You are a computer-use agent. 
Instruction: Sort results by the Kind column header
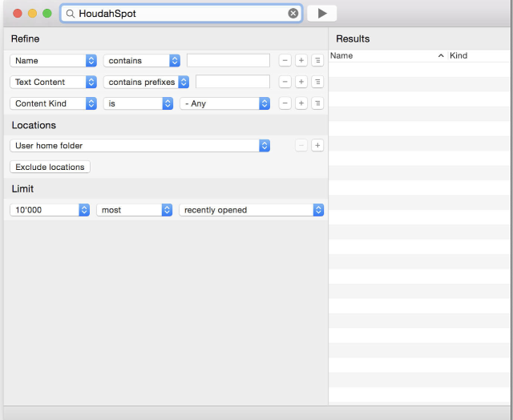click(478, 55)
